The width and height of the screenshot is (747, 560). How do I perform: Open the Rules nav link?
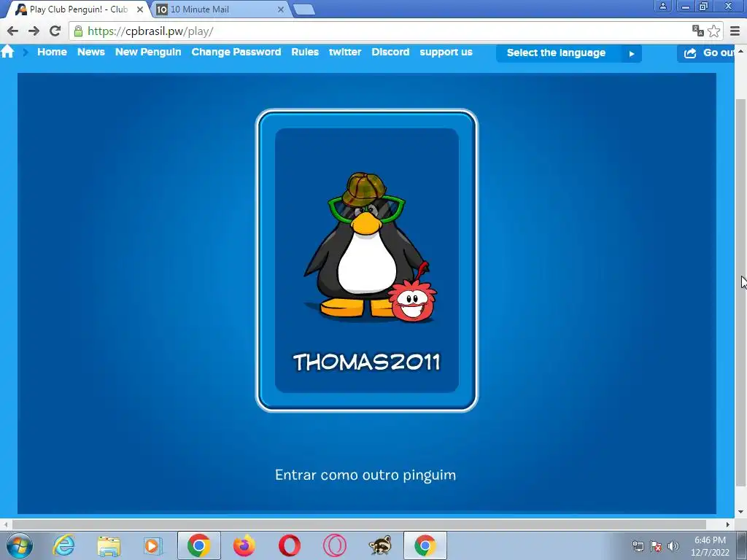pos(305,52)
